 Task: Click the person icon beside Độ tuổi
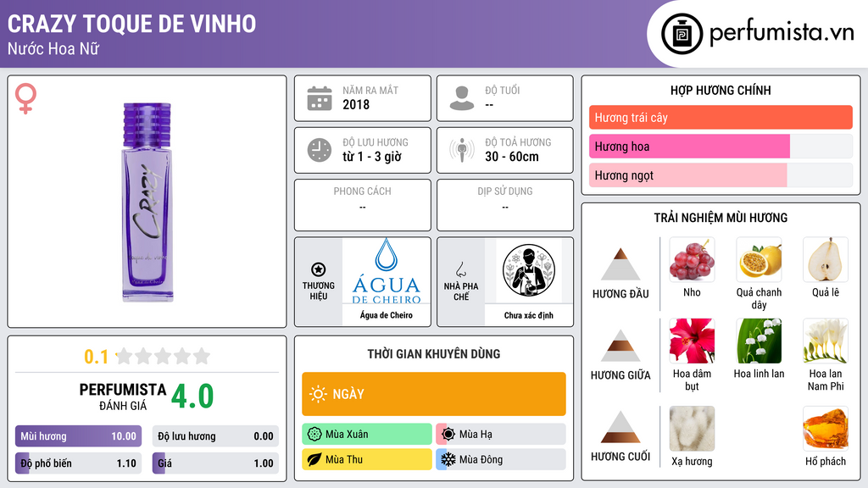click(462, 98)
